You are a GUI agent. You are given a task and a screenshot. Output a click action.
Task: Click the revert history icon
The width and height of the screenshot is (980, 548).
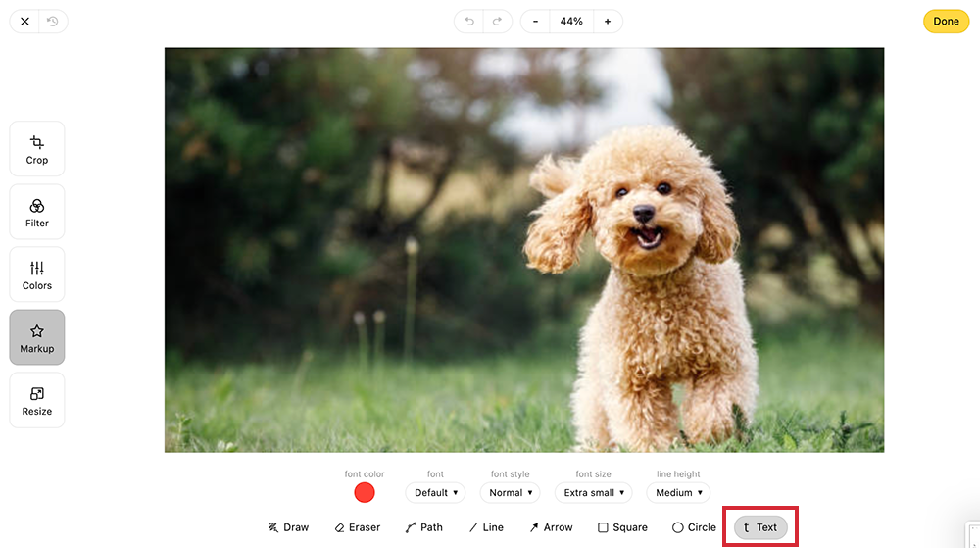pos(53,22)
